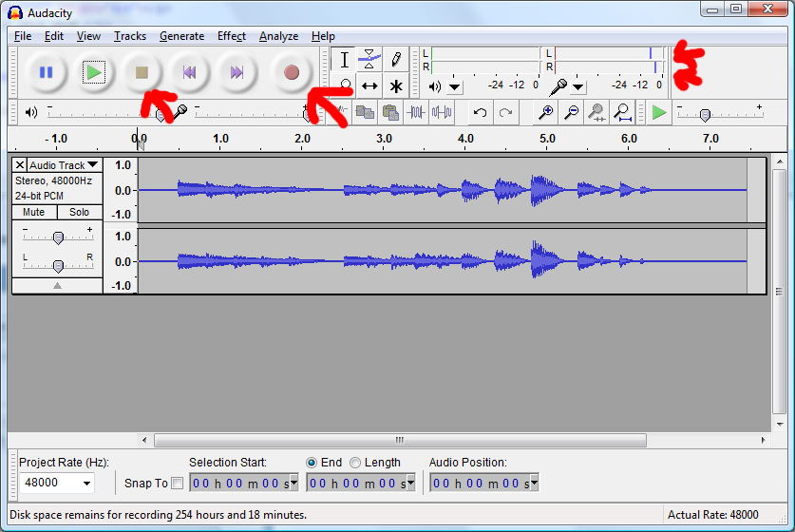Select the Draw pencil tool
The height and width of the screenshot is (532, 795).
click(x=395, y=60)
